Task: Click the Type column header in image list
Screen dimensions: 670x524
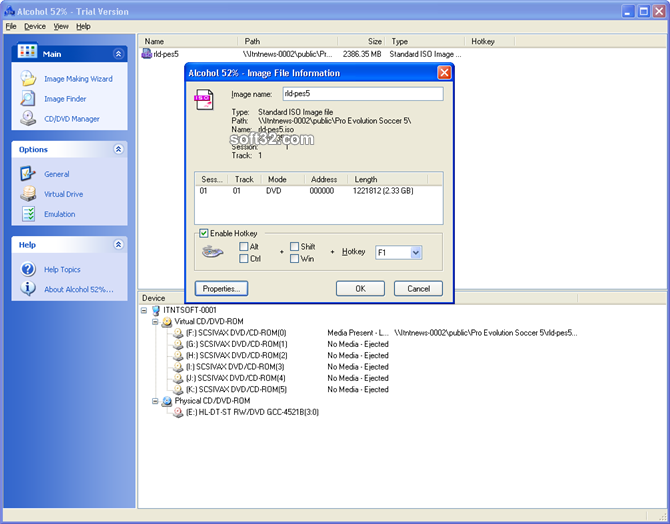Action: 424,41
